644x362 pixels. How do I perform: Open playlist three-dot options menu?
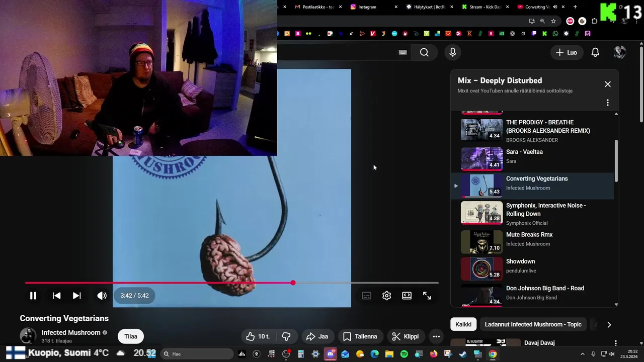point(607,103)
